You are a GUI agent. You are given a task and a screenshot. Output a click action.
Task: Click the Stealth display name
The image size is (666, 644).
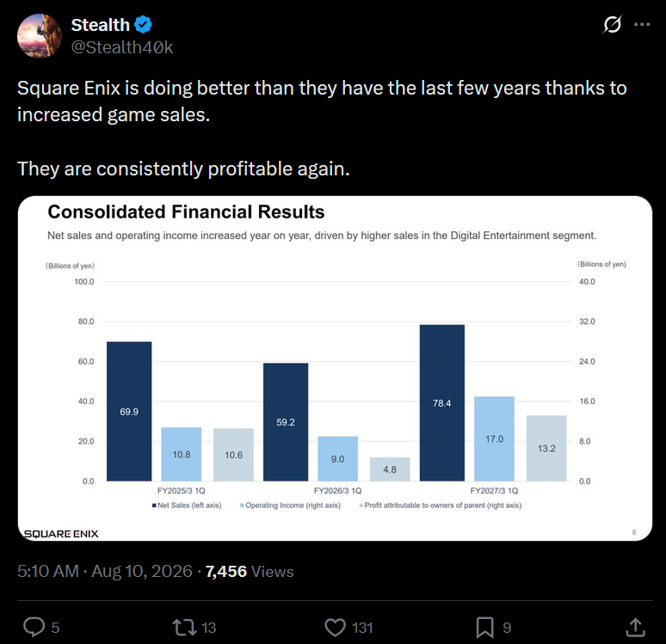(100, 25)
